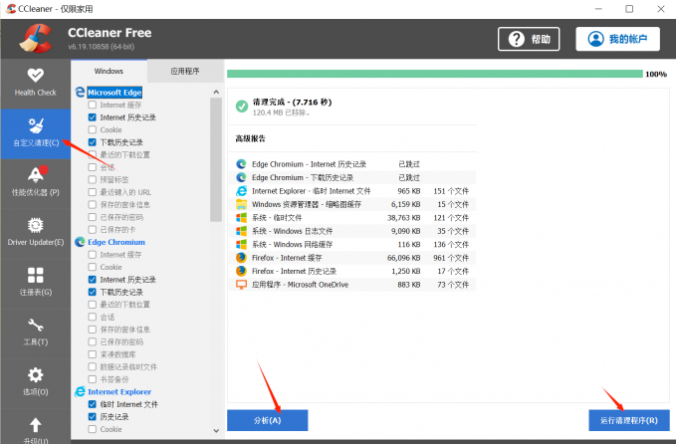Click monitor icon of Microsoft OneDrive row
The height and width of the screenshot is (447, 678).
241,285
